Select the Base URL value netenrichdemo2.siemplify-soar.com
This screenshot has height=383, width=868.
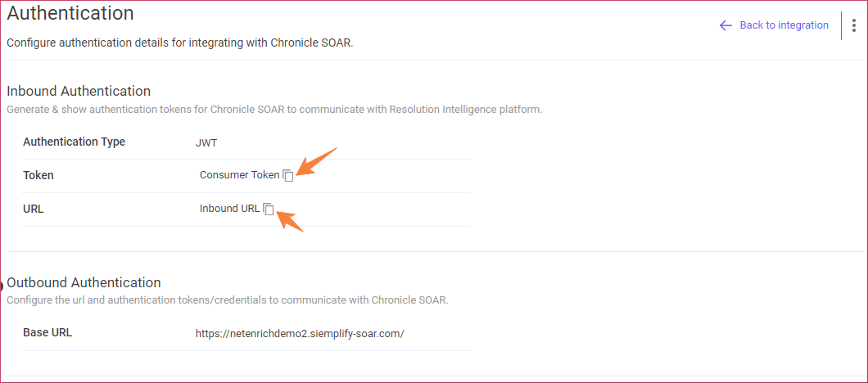(x=300, y=334)
